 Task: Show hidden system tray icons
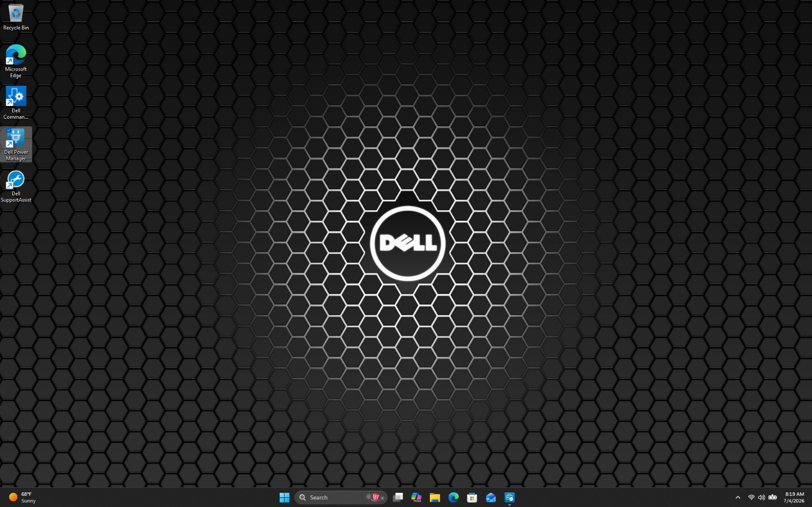point(738,497)
